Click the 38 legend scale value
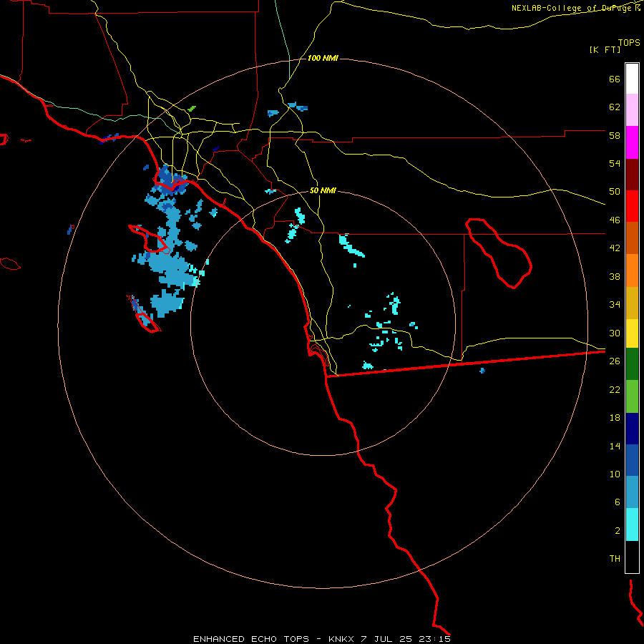 click(614, 276)
